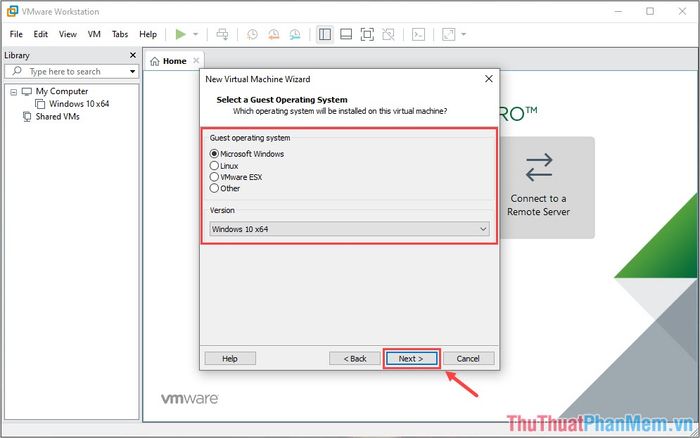This screenshot has width=700, height=438.
Task: Open the Library search dropdown arrow
Action: tap(132, 71)
